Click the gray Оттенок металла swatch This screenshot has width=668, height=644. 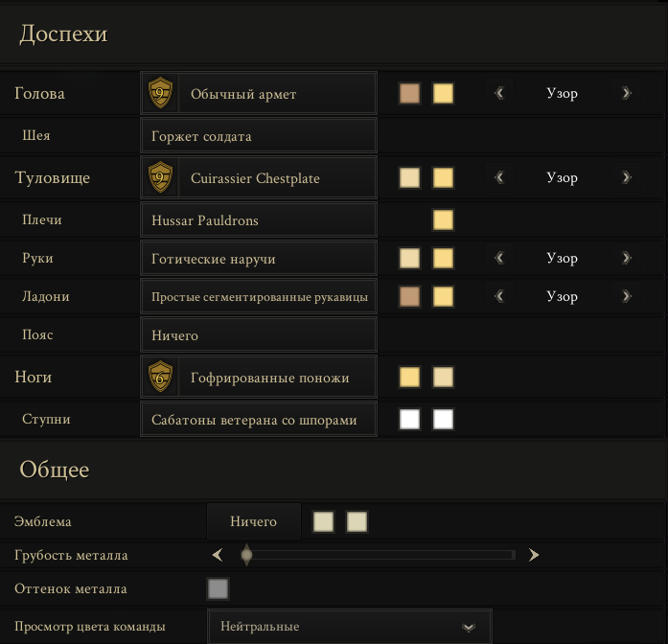coord(219,588)
